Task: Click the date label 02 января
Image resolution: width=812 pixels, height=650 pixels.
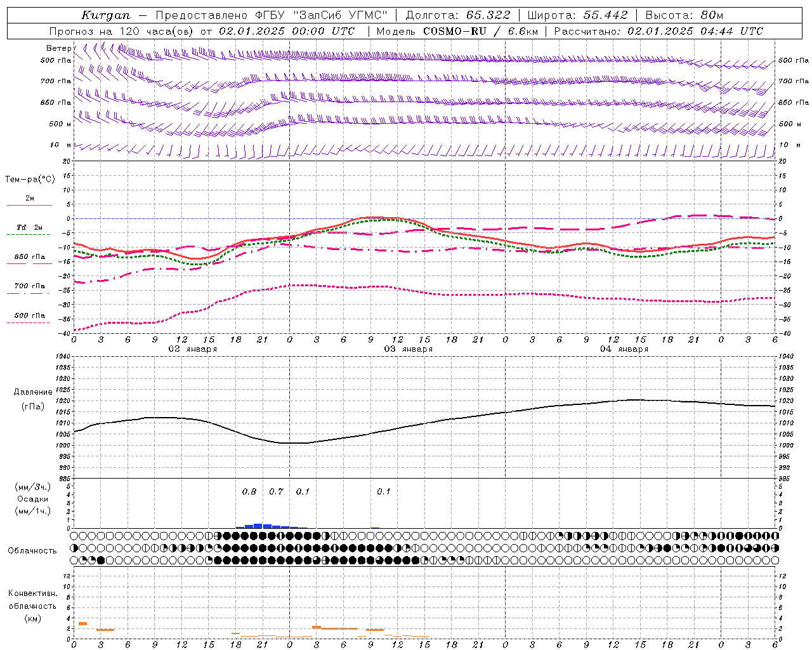Action: click(192, 349)
